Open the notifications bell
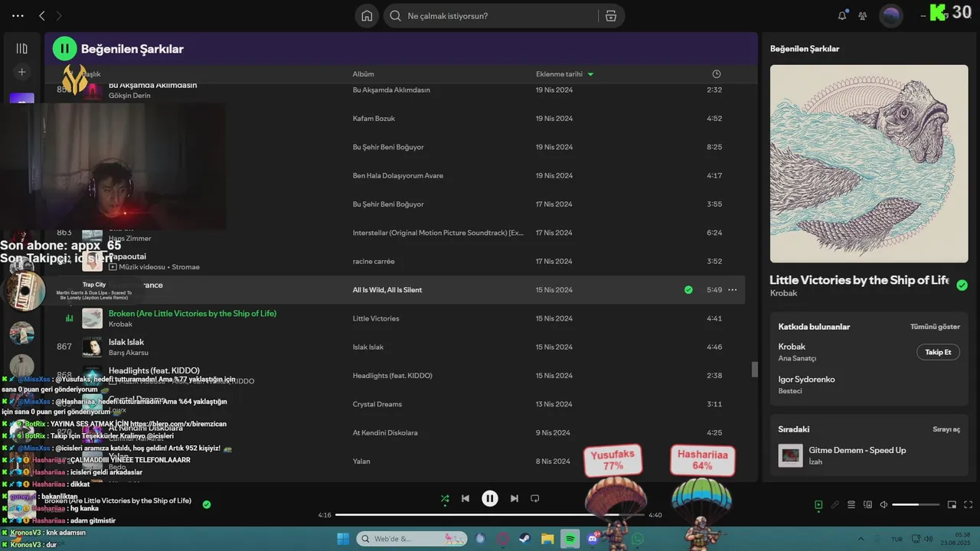Viewport: 980px width, 551px height. point(842,15)
